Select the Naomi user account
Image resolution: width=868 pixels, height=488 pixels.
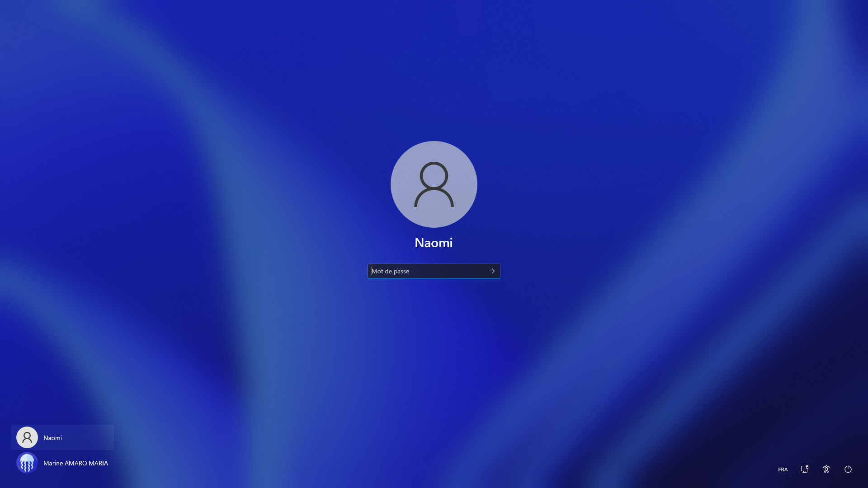(x=62, y=437)
